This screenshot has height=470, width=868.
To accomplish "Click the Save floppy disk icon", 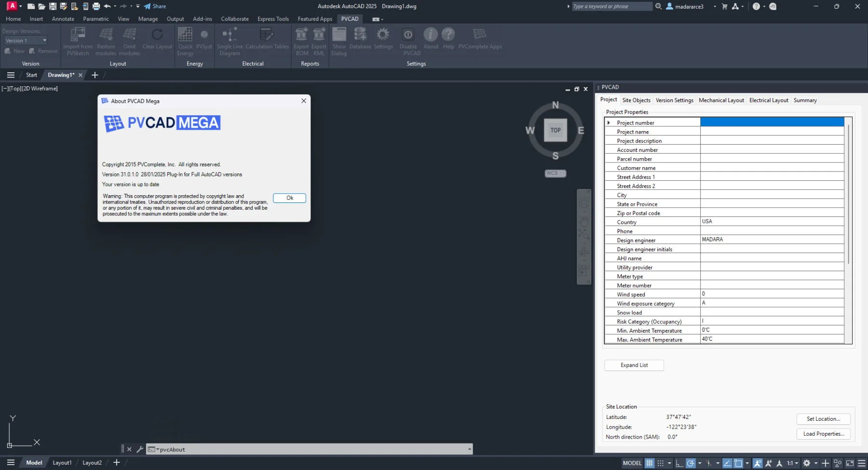I will 53,6.
